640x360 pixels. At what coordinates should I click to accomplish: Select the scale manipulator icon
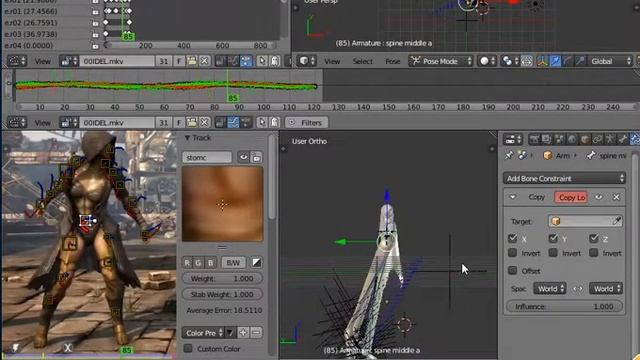pos(580,61)
